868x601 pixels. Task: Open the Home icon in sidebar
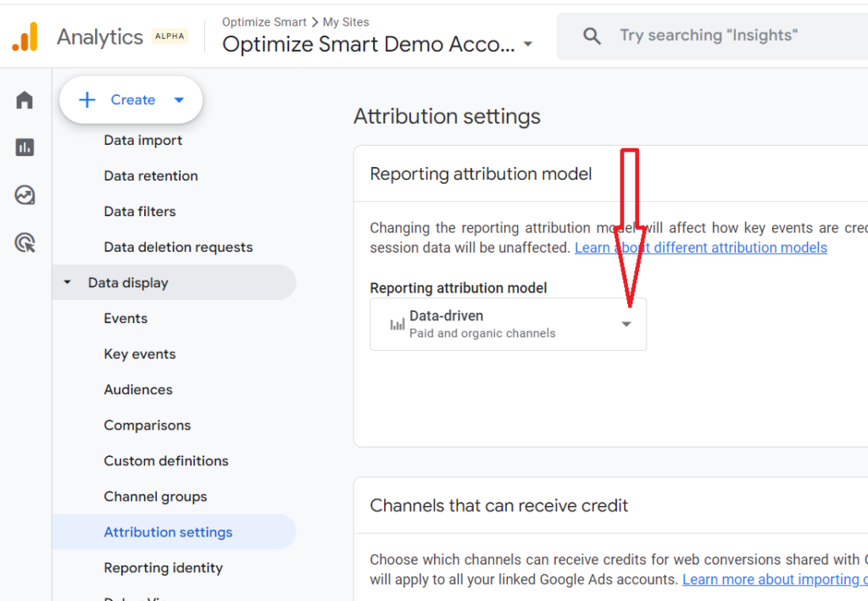point(25,100)
